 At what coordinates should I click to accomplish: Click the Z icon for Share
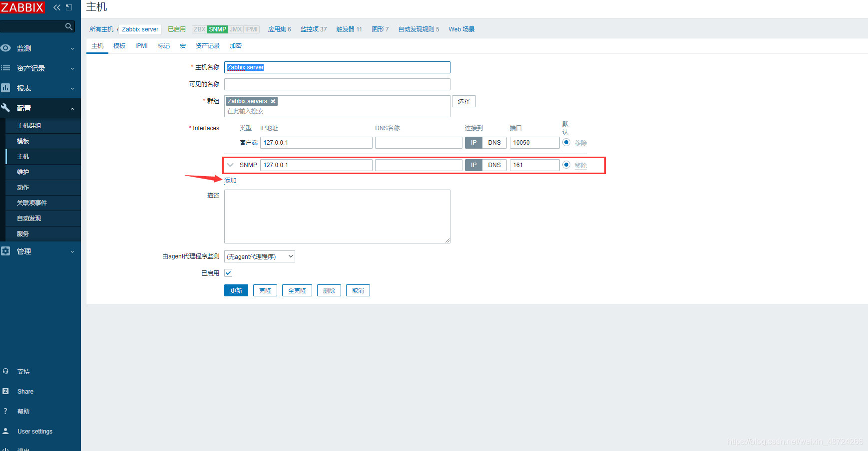click(5, 391)
